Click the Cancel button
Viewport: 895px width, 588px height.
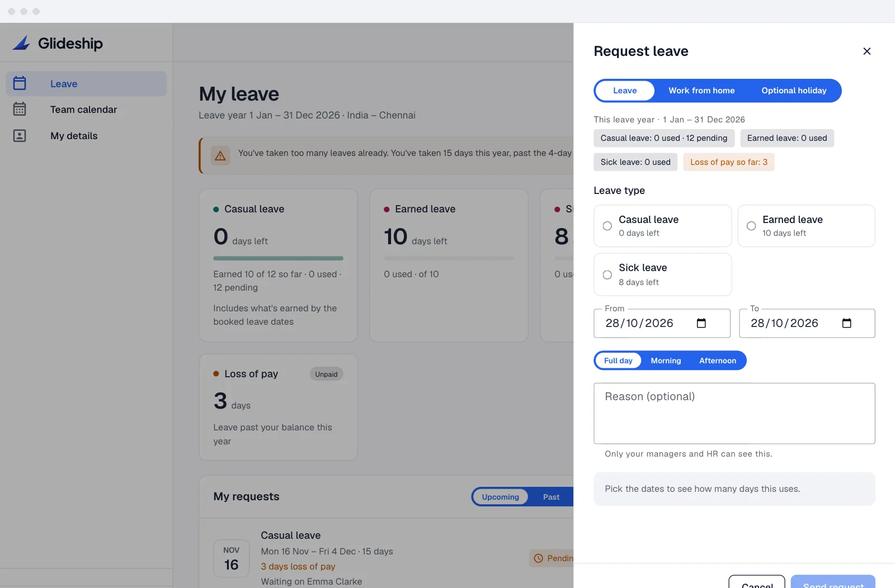tap(757, 582)
